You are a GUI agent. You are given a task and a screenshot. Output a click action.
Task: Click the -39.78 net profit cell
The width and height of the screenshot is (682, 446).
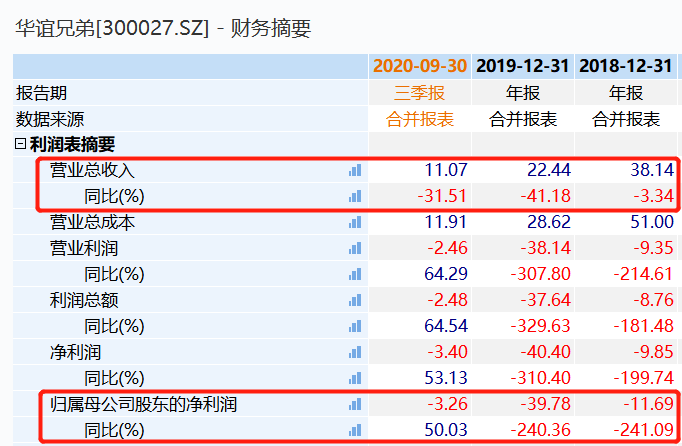pos(545,404)
